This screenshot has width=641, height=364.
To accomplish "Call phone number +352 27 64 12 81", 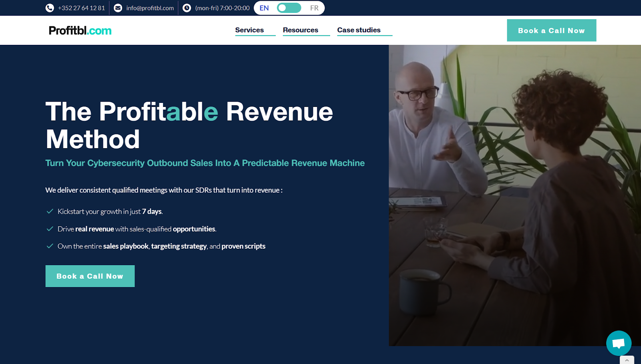I will click(x=81, y=8).
